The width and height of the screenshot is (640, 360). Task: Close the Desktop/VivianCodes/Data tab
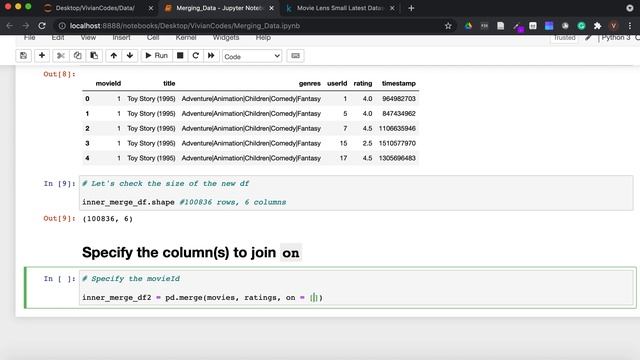pos(151,8)
